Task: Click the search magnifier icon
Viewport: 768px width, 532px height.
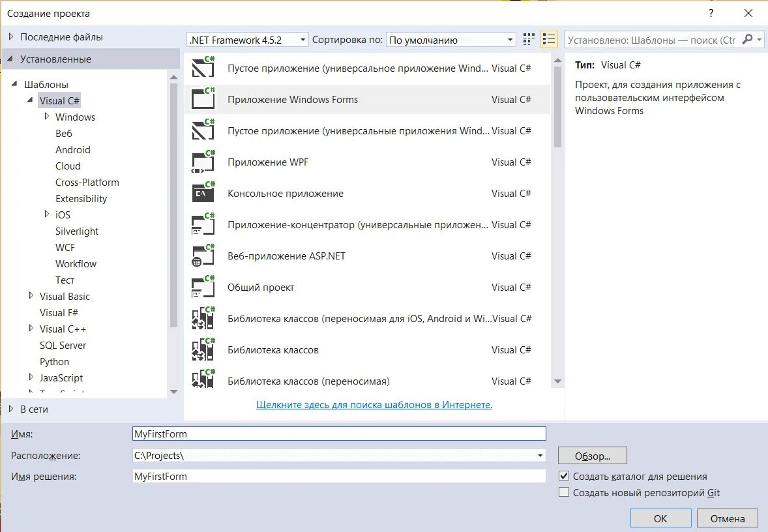Action: point(747,40)
